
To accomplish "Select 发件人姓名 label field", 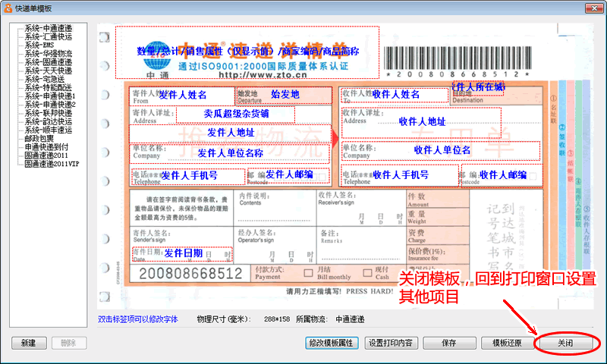I will click(182, 95).
